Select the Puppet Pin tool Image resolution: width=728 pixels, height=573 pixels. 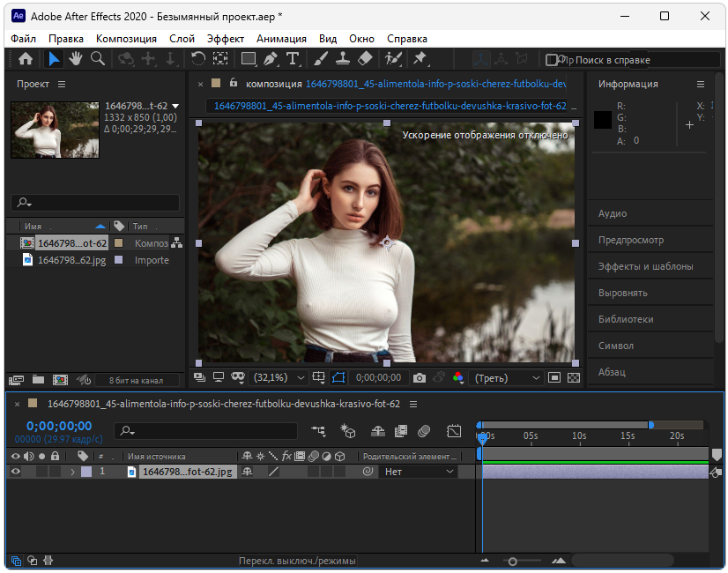(x=420, y=59)
